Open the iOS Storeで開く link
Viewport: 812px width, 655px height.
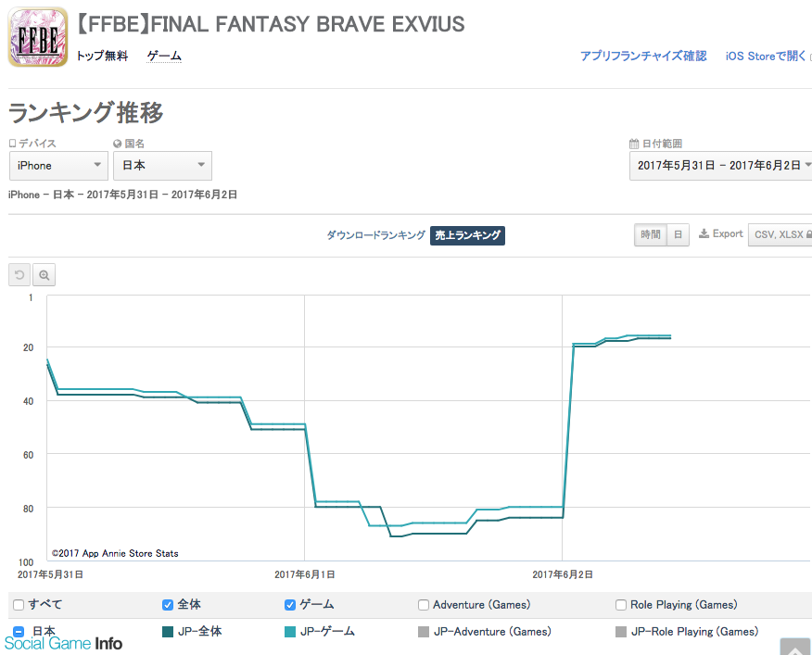tap(766, 56)
